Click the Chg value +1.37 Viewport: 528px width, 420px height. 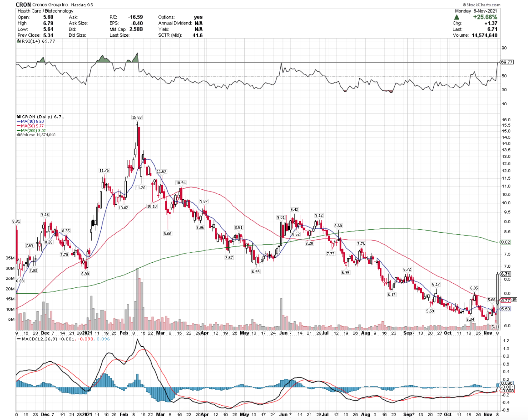(491, 23)
